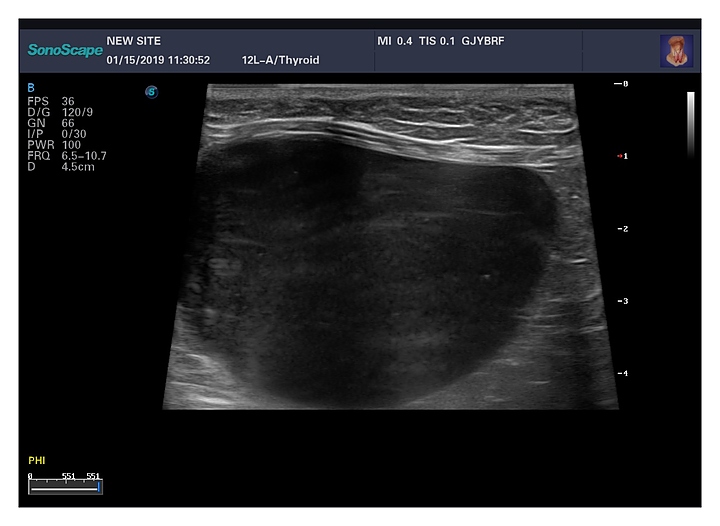Select the FRQ 6.5-10.7 frequency parameter
Viewport: 720px width, 526px height.
click(67, 156)
